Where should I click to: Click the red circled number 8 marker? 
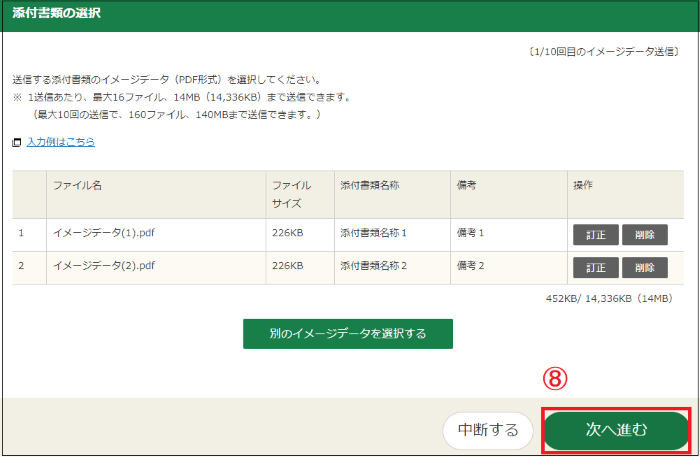555,379
